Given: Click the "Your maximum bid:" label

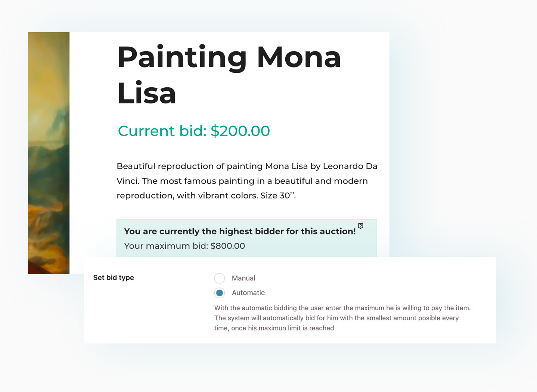Looking at the screenshot, I should coord(166,246).
